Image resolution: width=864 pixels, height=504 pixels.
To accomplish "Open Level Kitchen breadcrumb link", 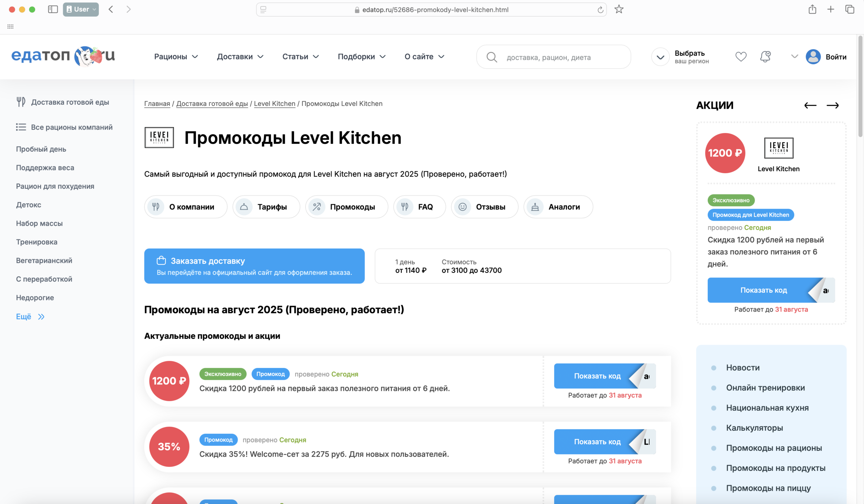I will pyautogui.click(x=274, y=104).
